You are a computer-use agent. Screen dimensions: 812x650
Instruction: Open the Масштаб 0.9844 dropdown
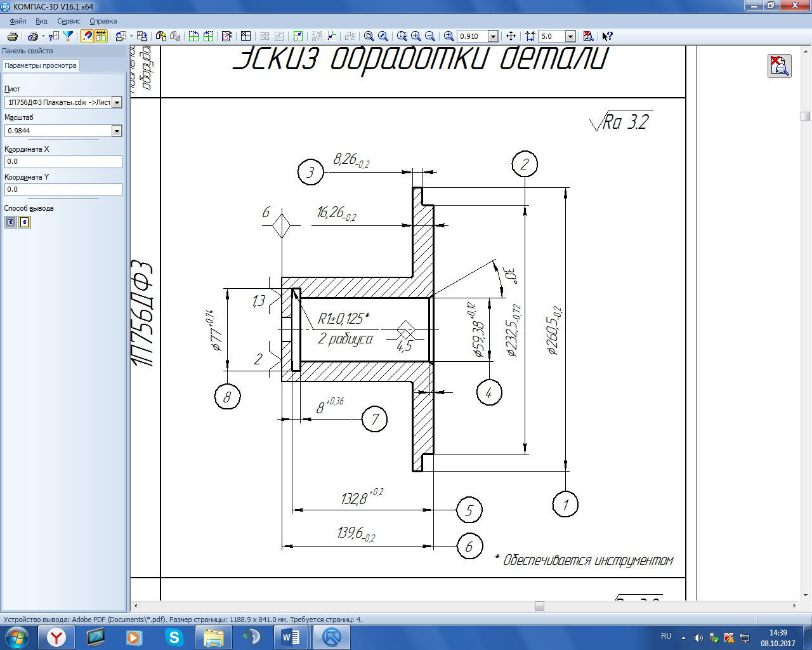tap(117, 131)
